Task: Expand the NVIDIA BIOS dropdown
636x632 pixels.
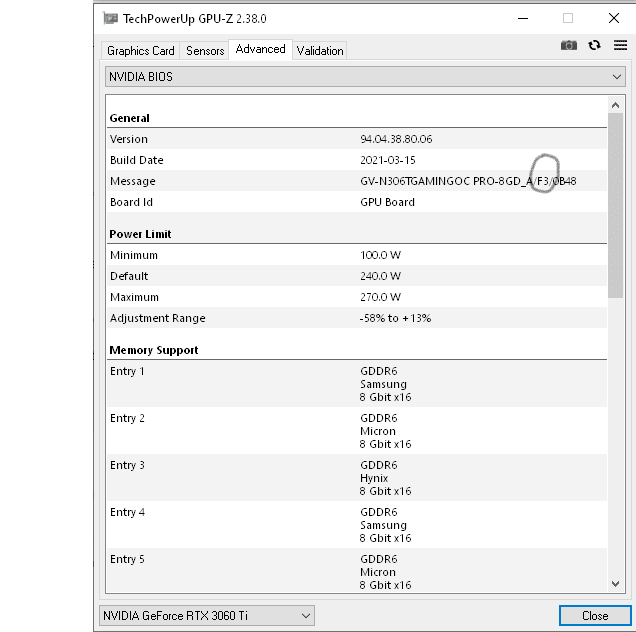Action: (365, 77)
